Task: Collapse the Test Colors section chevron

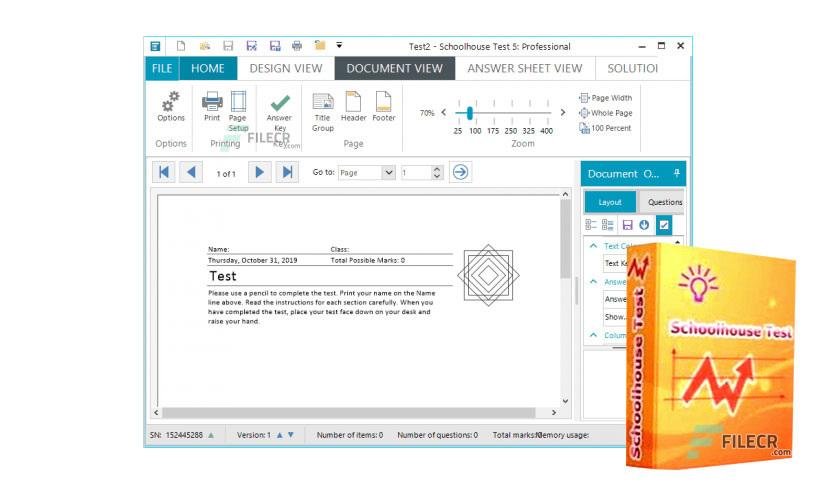Action: point(593,246)
